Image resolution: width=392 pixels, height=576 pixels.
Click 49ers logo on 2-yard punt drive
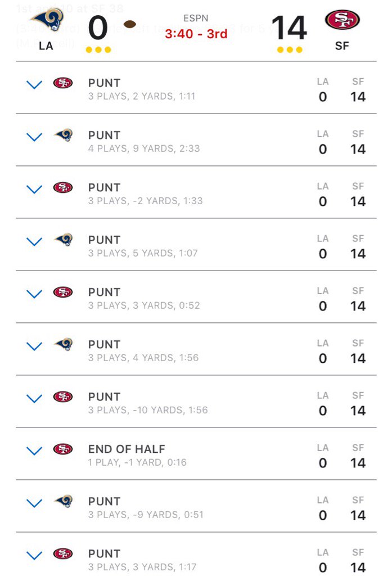(x=63, y=83)
